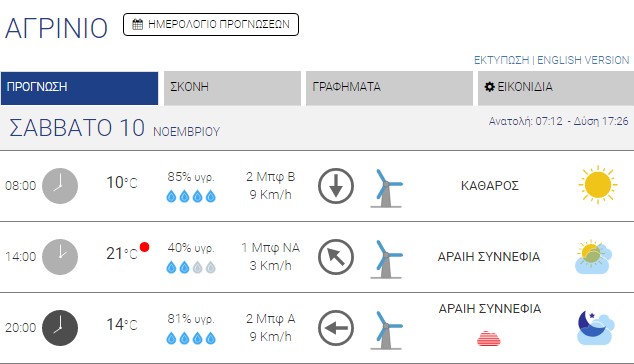Click the southeast wind diagonal-arrow icon

coord(336,257)
